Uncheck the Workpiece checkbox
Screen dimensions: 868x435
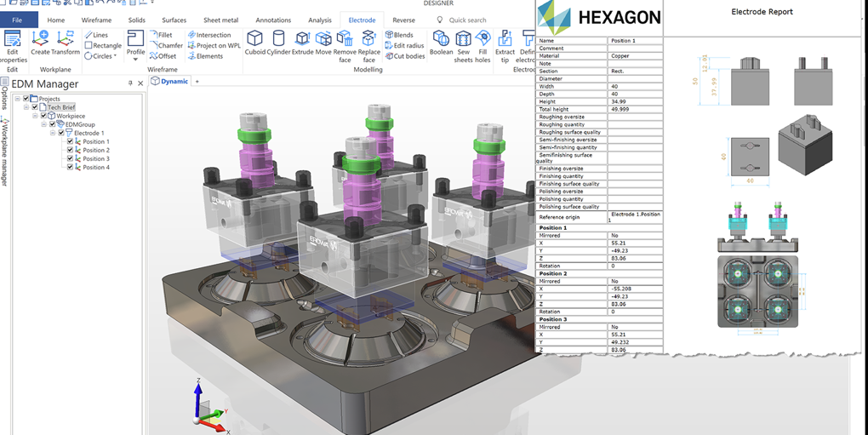(43, 116)
